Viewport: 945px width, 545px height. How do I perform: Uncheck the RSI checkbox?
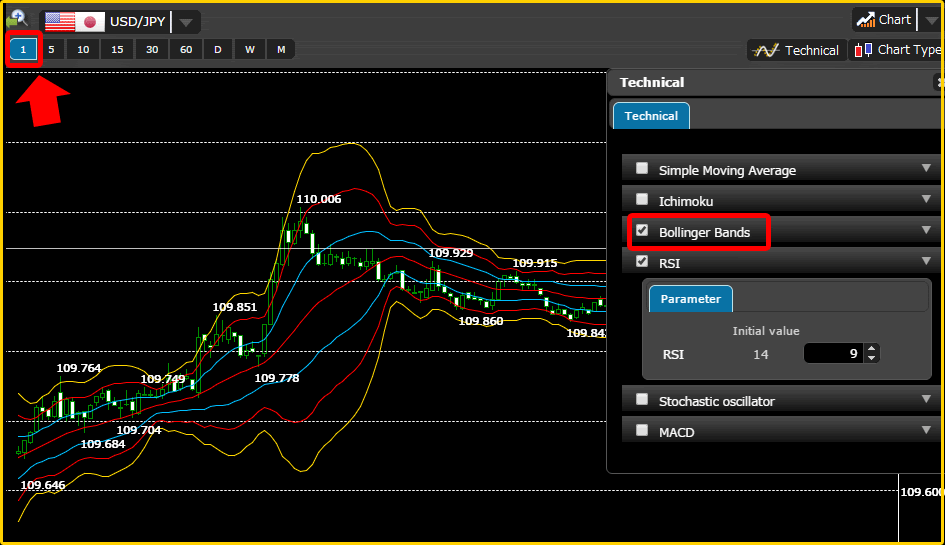pos(642,261)
